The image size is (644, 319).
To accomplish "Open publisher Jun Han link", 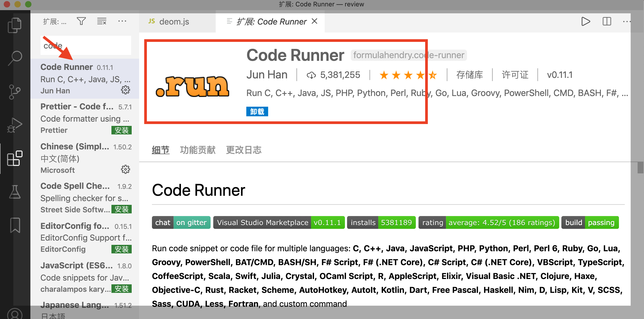I will pyautogui.click(x=267, y=75).
